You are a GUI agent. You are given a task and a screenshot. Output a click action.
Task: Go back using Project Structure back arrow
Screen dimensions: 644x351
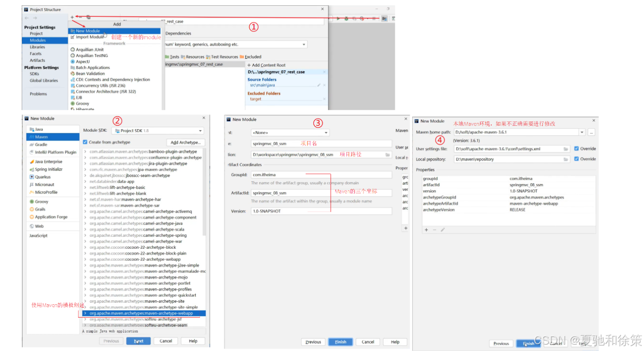(27, 18)
